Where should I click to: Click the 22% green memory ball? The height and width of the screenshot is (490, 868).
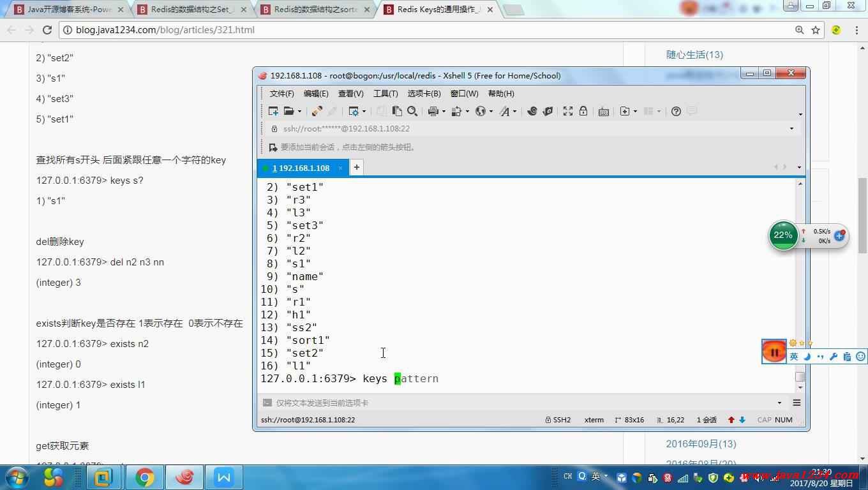coord(783,235)
